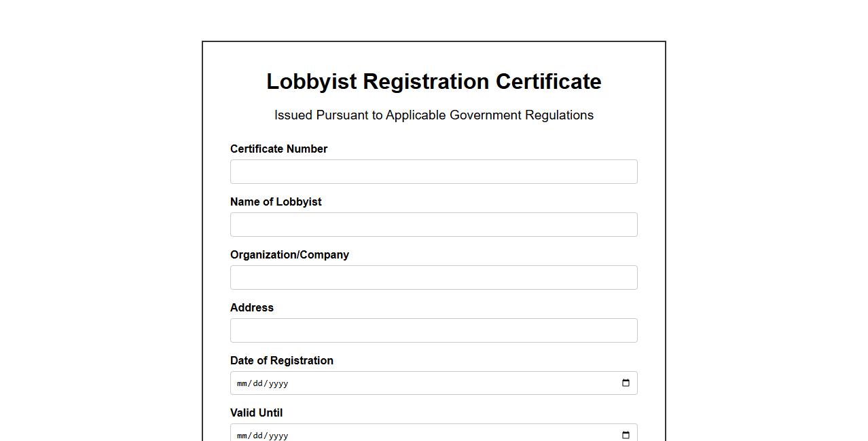Click into the Address text field
Screen dimensions: 868x441
tap(433, 330)
